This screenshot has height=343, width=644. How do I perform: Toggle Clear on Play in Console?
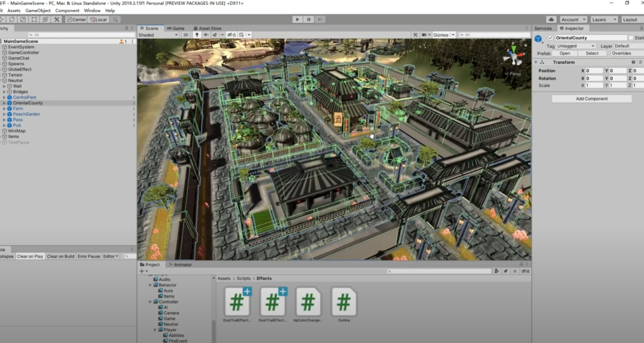(30, 256)
